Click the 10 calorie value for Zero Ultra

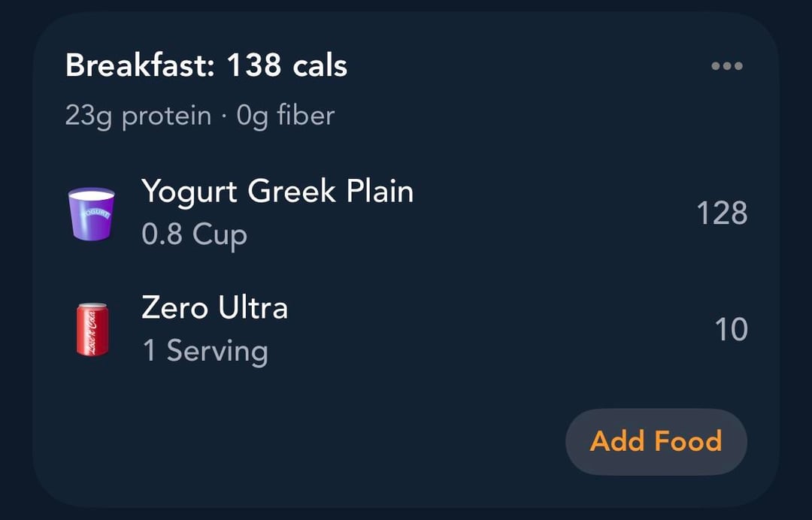pos(731,330)
